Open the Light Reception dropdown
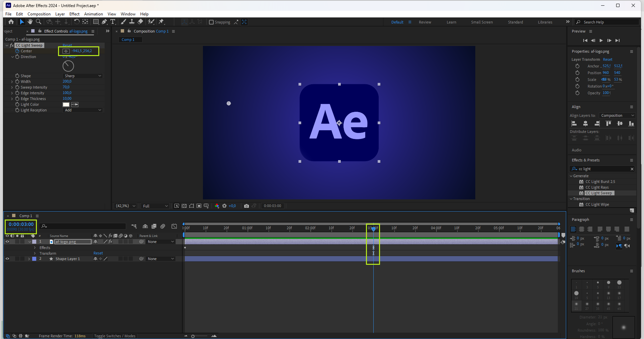Viewport: 644px width, 339px height. click(83, 110)
